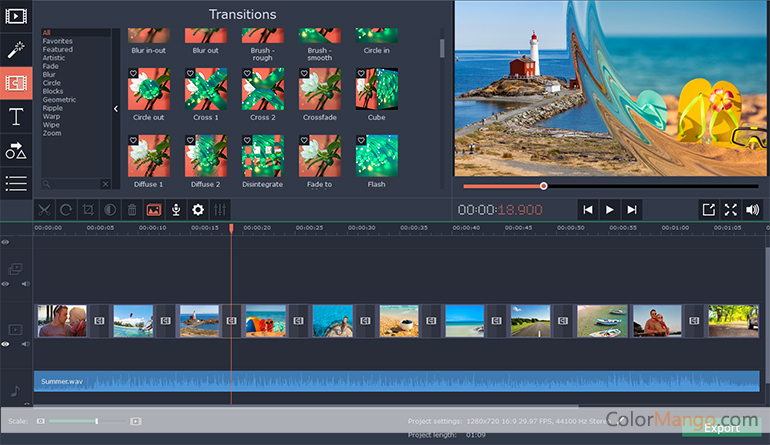This screenshot has width=770, height=445.
Task: Open the Titles text tab
Action: [x=15, y=117]
